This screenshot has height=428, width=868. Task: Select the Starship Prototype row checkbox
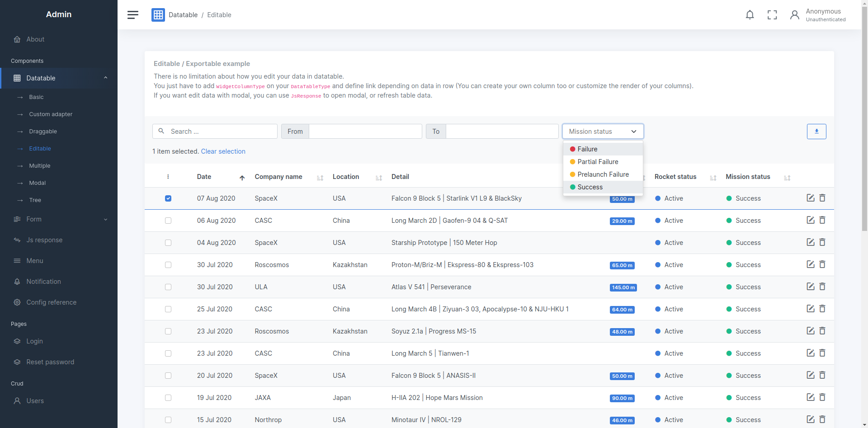pyautogui.click(x=168, y=243)
